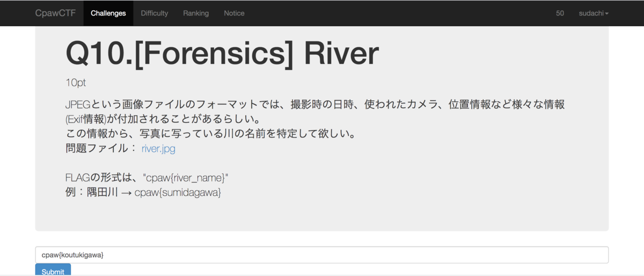
Task: Go to the Ranking page
Action: (196, 13)
